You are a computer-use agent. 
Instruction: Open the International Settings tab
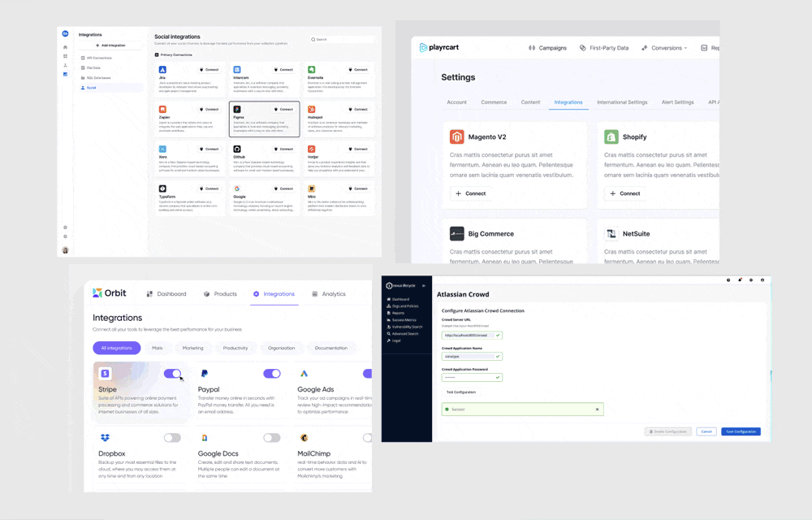622,102
